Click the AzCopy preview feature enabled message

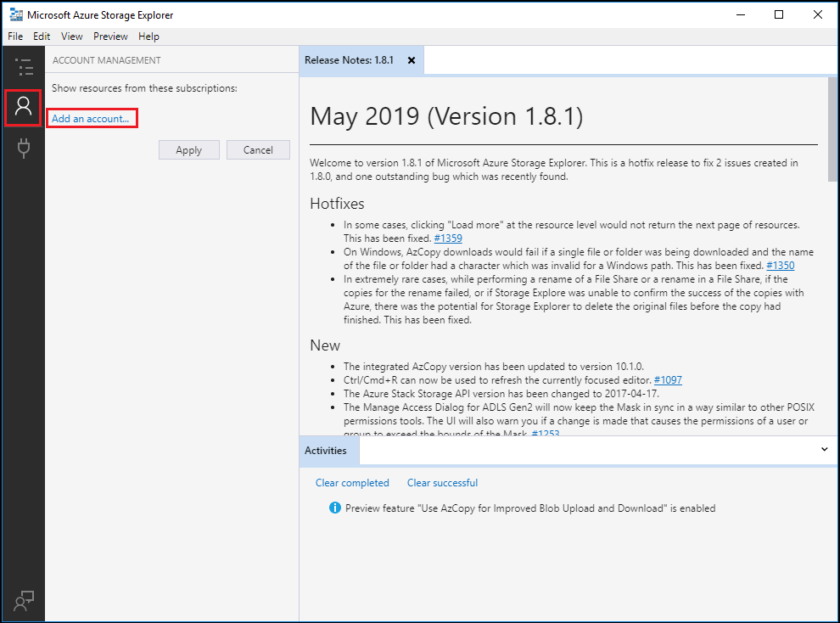(x=529, y=508)
